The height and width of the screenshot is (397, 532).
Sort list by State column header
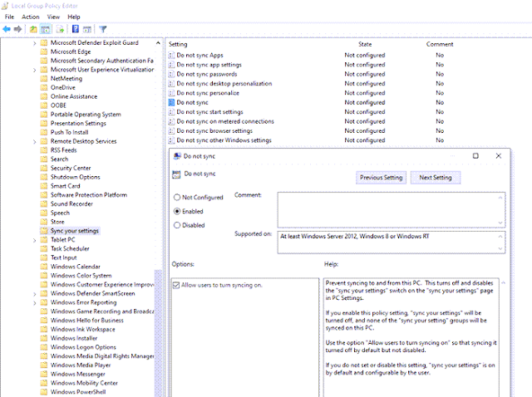(365, 44)
